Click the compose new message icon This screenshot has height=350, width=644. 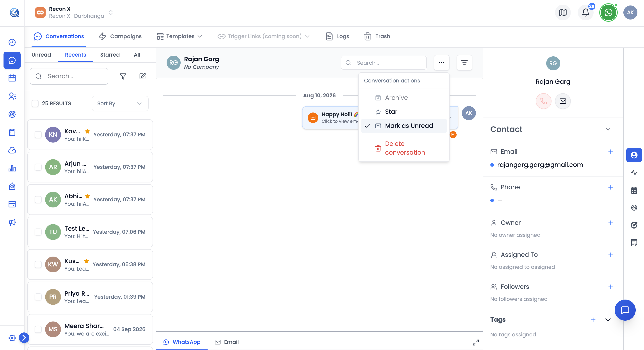coord(142,76)
